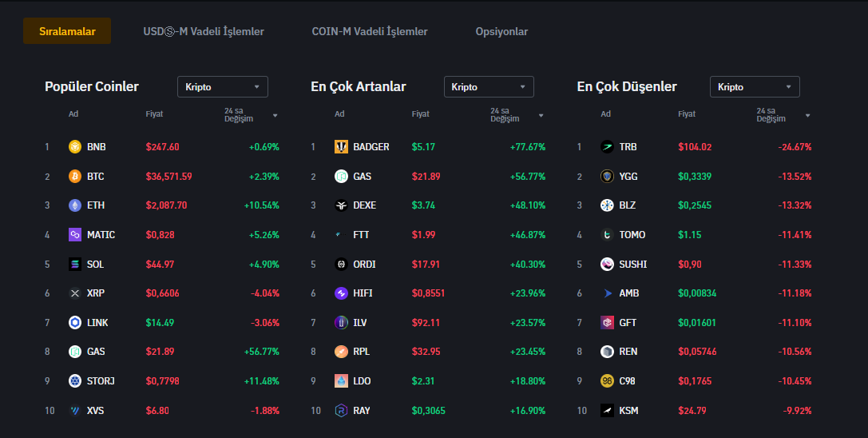The width and height of the screenshot is (868, 438).
Task: Switch to USDⓈ-M Vadeli İşlemler tab
Action: click(x=204, y=32)
